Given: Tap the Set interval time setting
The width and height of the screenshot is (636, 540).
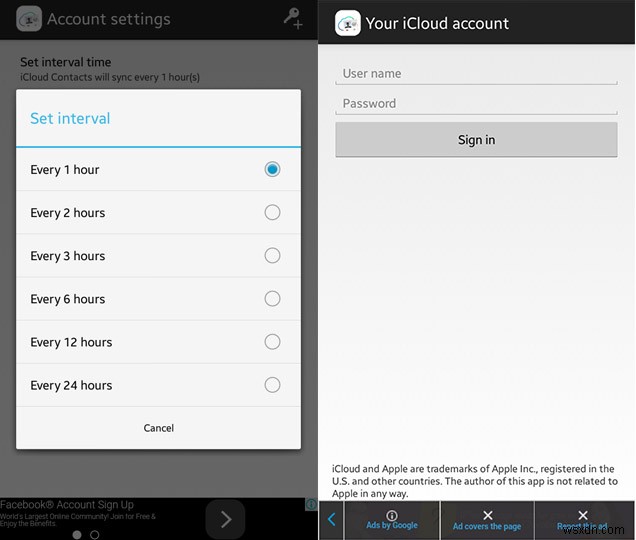Looking at the screenshot, I should click(110, 69).
